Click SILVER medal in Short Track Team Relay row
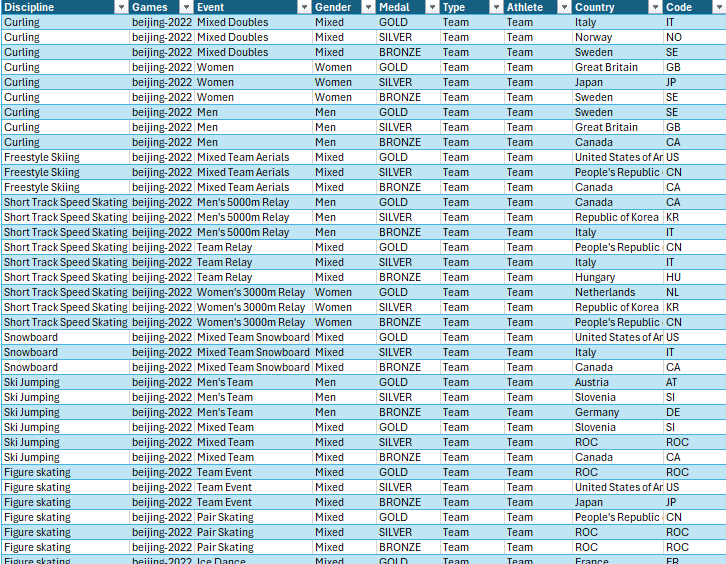 coord(408,262)
